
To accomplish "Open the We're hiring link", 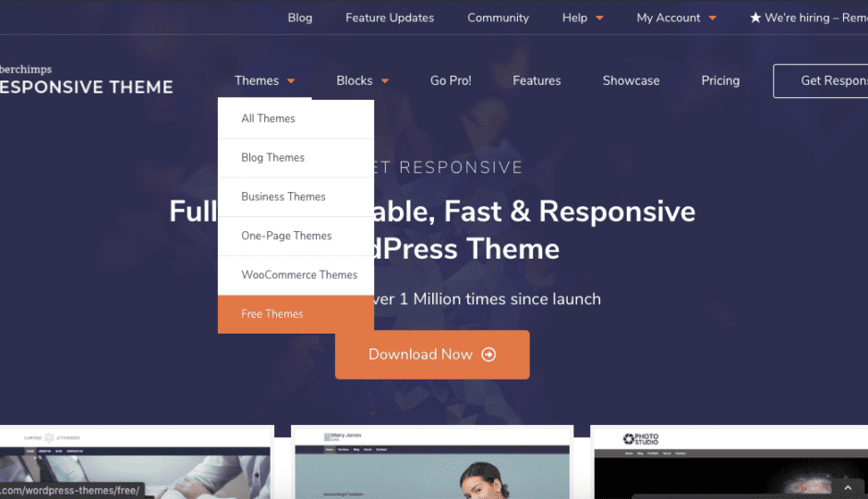I will point(816,18).
